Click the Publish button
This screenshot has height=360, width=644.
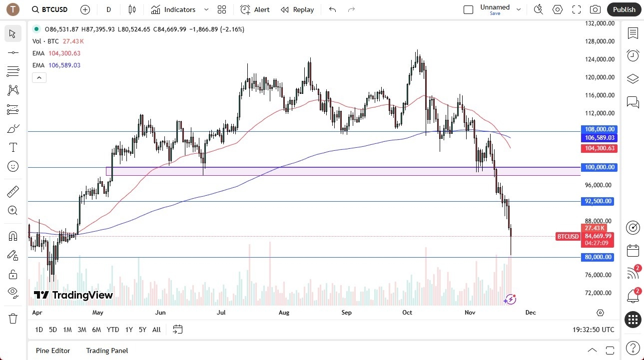623,9
